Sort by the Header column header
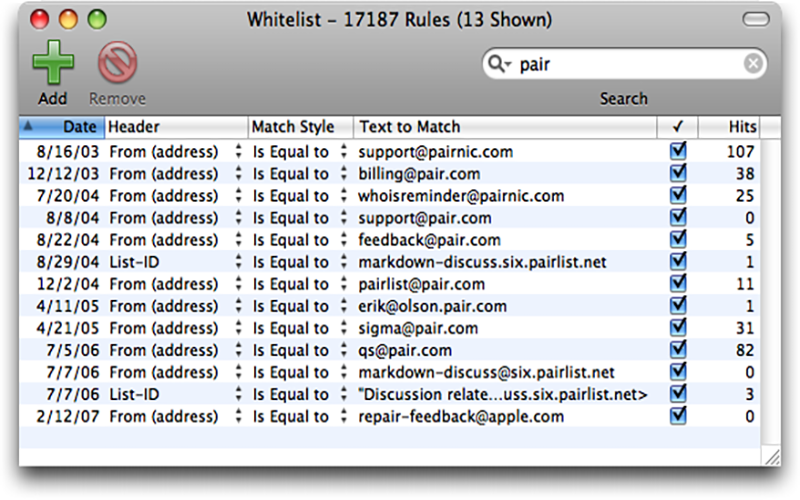The image size is (800, 500). pos(177,127)
